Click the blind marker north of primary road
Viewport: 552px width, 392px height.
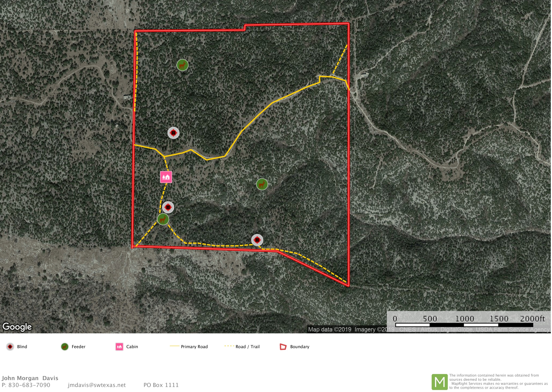tap(173, 133)
